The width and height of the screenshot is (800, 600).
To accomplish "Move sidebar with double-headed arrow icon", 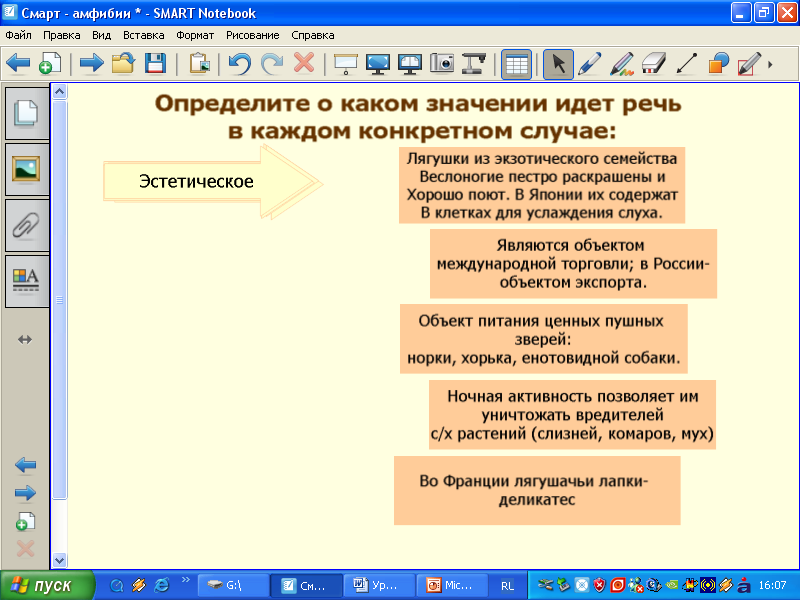I will 25,339.
